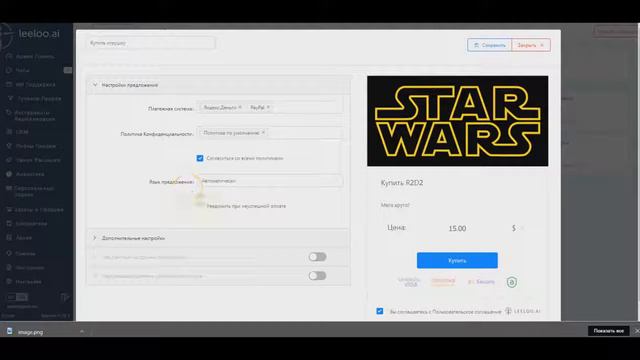Screen dimensions: 640x360
Task: Remove the default privacy policy tag
Action: coord(263,133)
